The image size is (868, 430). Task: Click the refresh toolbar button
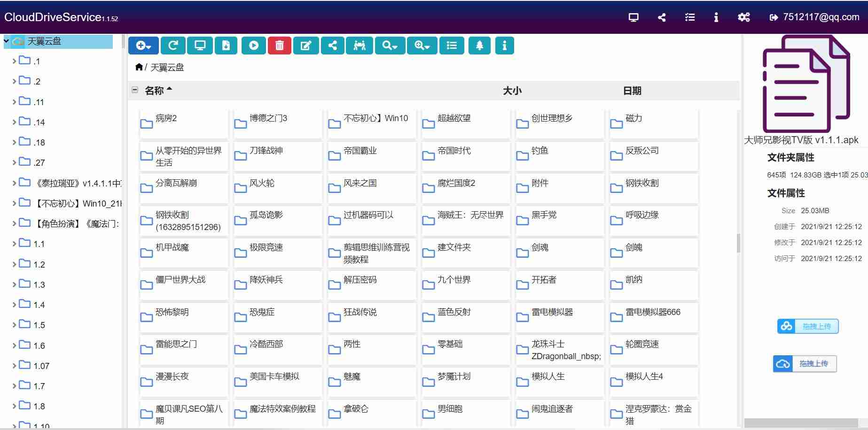(x=173, y=46)
